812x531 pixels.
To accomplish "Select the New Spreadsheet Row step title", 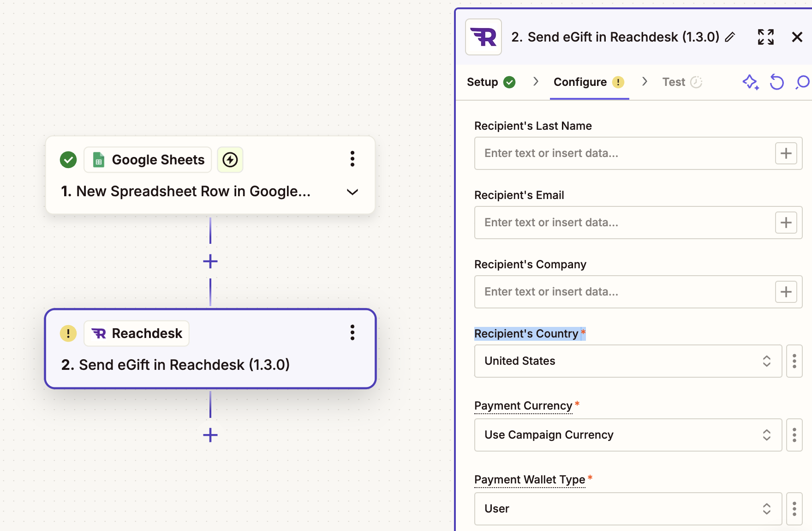I will [185, 192].
